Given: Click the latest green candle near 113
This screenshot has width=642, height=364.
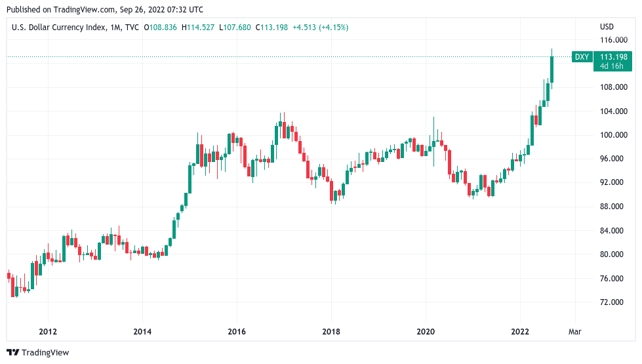Looking at the screenshot, I should (x=552, y=69).
